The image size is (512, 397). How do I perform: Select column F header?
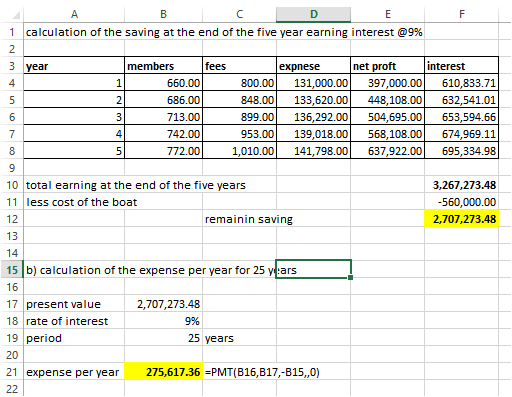click(x=462, y=14)
